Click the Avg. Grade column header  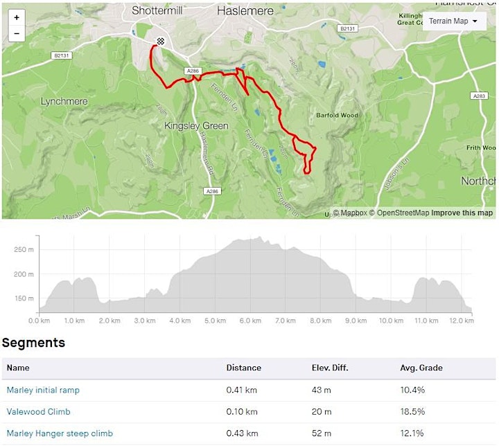tap(421, 368)
